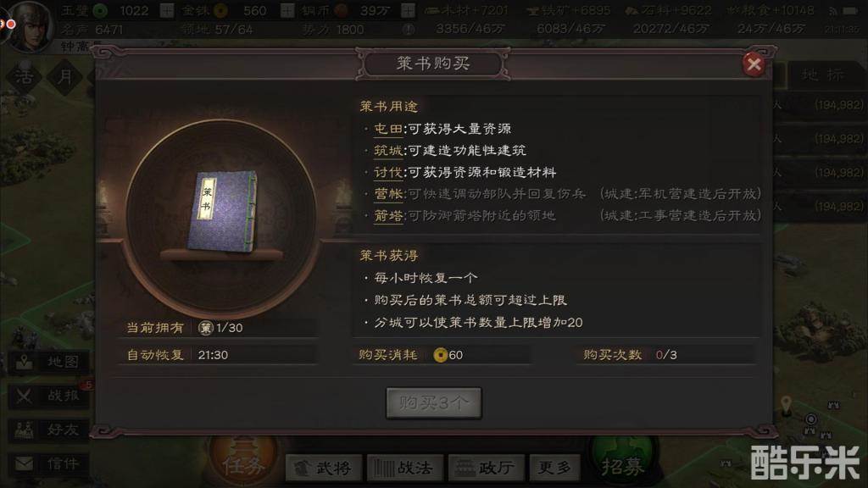Click the 购买3个 purchase button
The width and height of the screenshot is (868, 488).
click(x=433, y=402)
